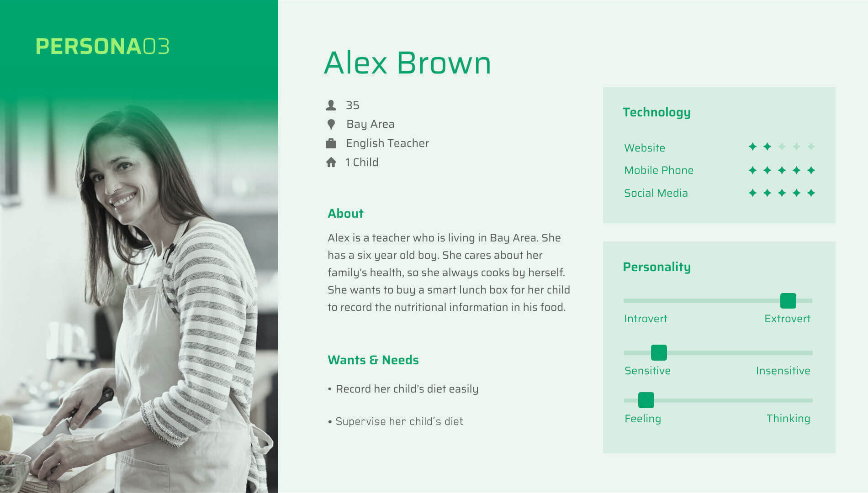The height and width of the screenshot is (493, 868).
Task: Click the fifth Website rating star
Action: click(x=811, y=147)
